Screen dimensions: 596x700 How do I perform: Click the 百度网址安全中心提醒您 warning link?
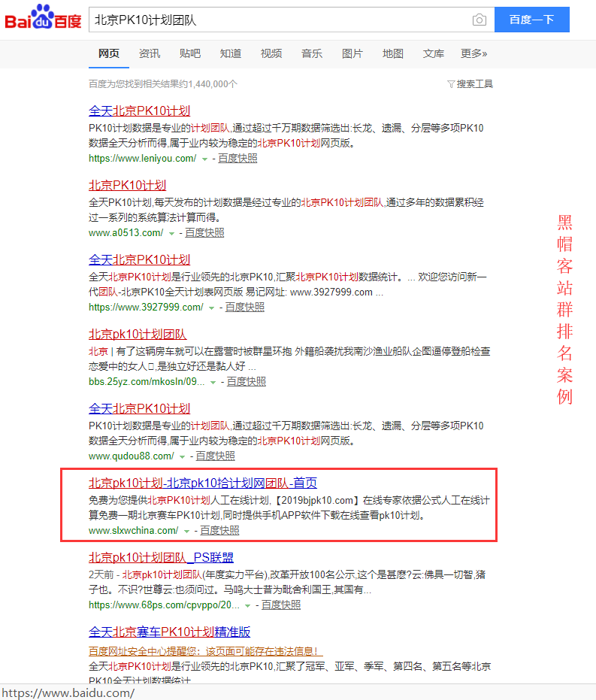(206, 652)
